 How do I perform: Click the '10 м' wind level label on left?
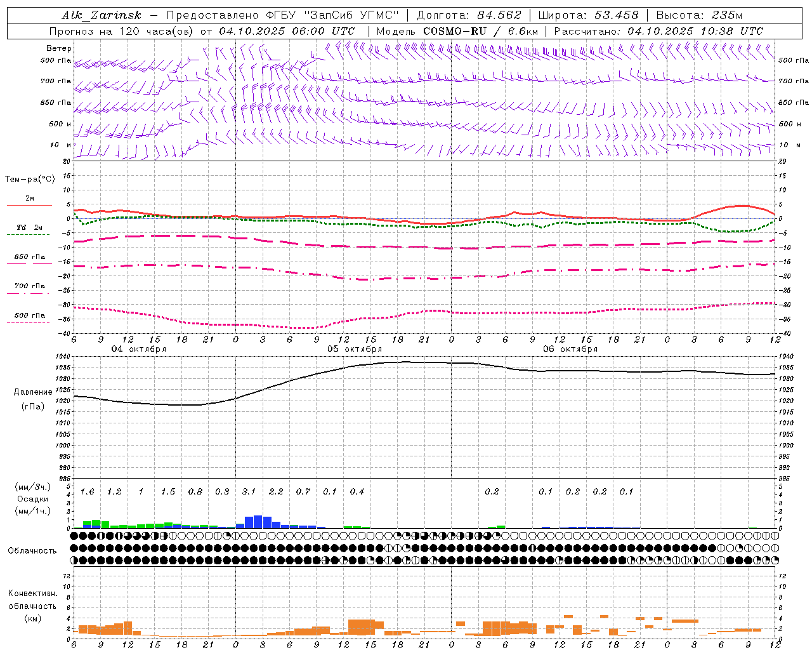pyautogui.click(x=61, y=145)
